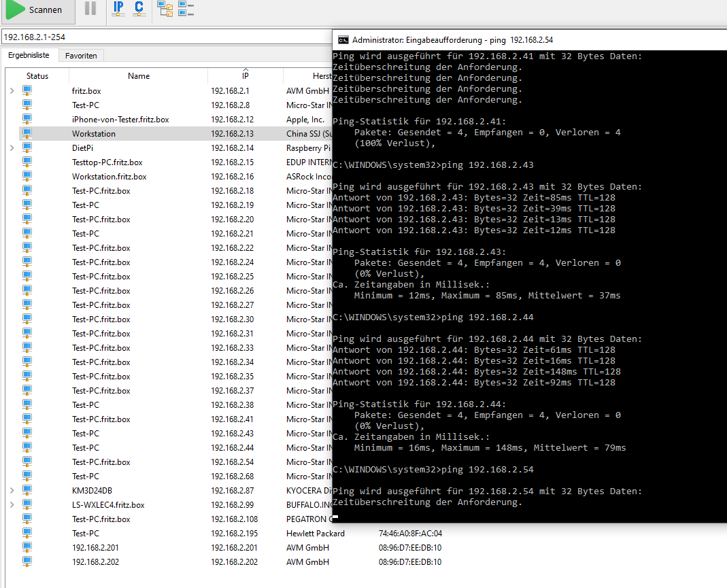Click the IP cell 192.168.2.195

tap(234, 534)
